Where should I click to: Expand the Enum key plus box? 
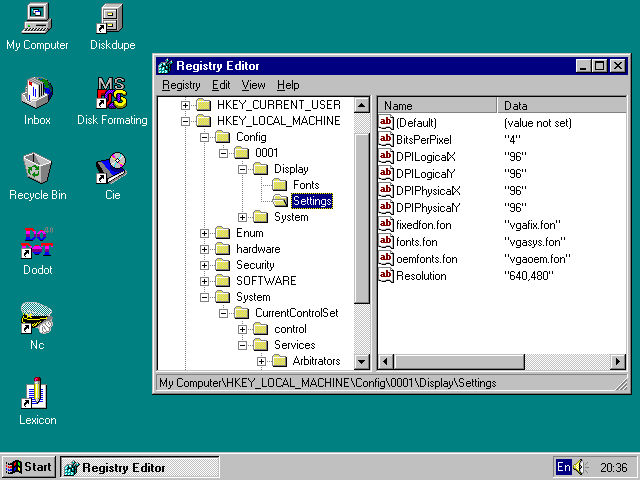204,233
